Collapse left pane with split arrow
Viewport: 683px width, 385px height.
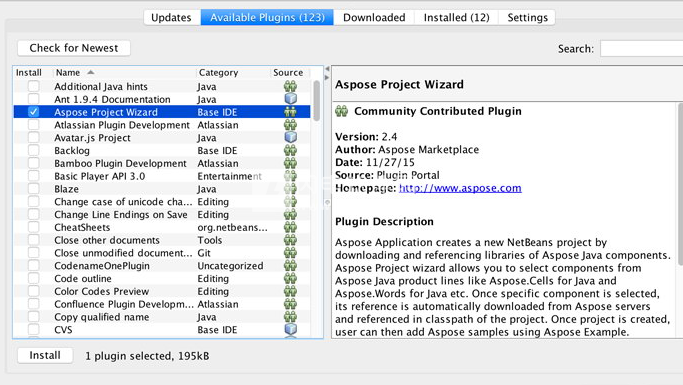pos(327,69)
